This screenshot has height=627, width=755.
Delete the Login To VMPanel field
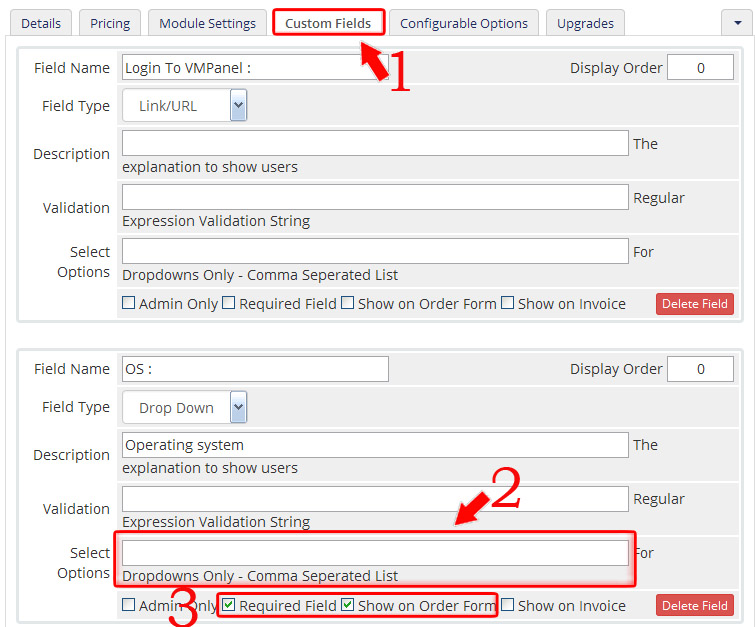point(694,304)
